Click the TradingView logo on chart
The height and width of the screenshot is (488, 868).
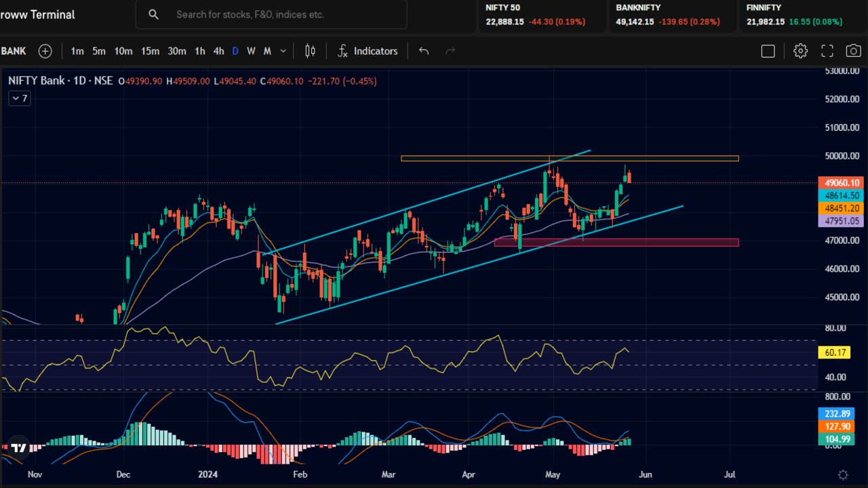18,447
